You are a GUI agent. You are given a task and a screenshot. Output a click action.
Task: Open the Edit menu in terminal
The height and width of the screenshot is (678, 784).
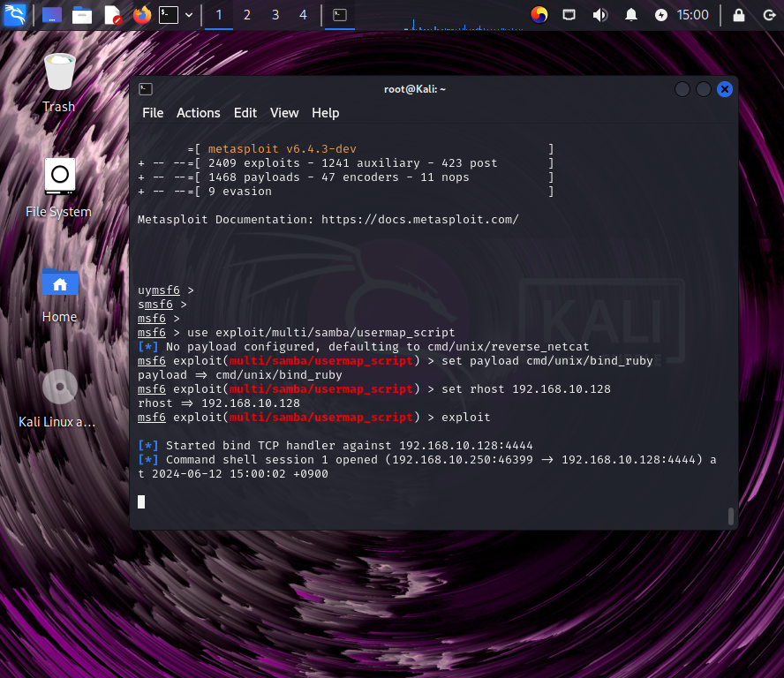point(245,113)
